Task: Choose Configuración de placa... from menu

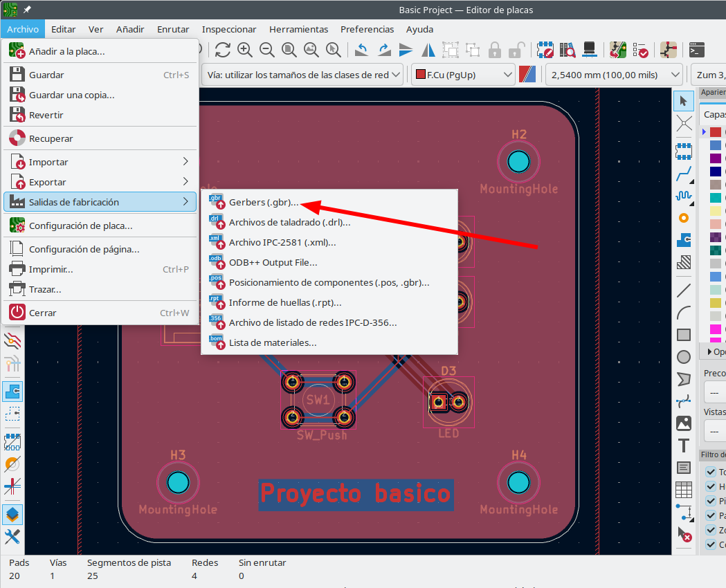Action: 80,226
